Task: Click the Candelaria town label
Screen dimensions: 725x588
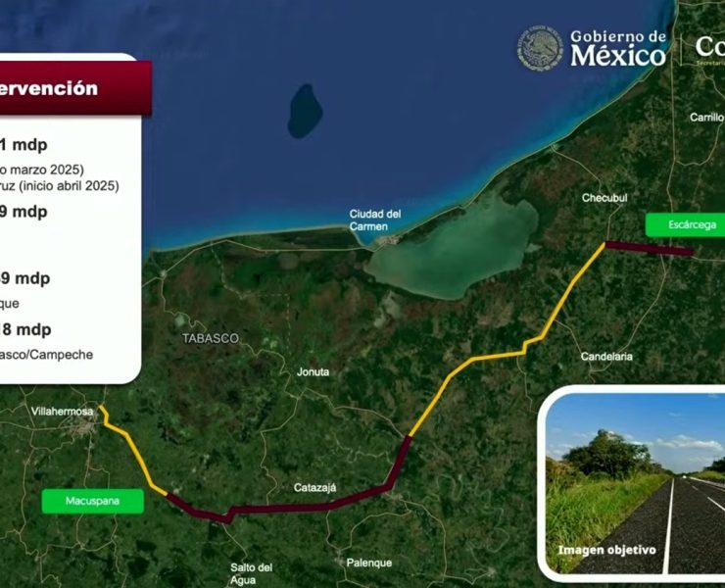Action: (x=606, y=356)
